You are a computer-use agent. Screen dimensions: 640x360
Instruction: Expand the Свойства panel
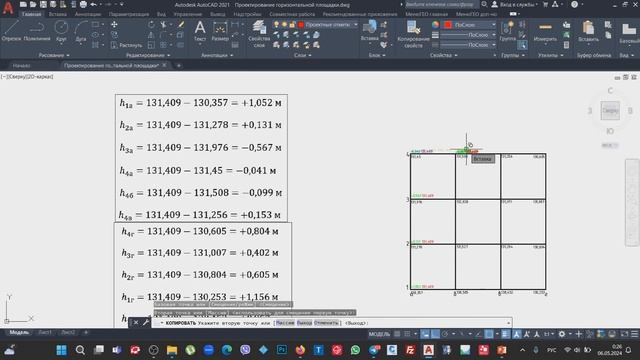[443, 55]
